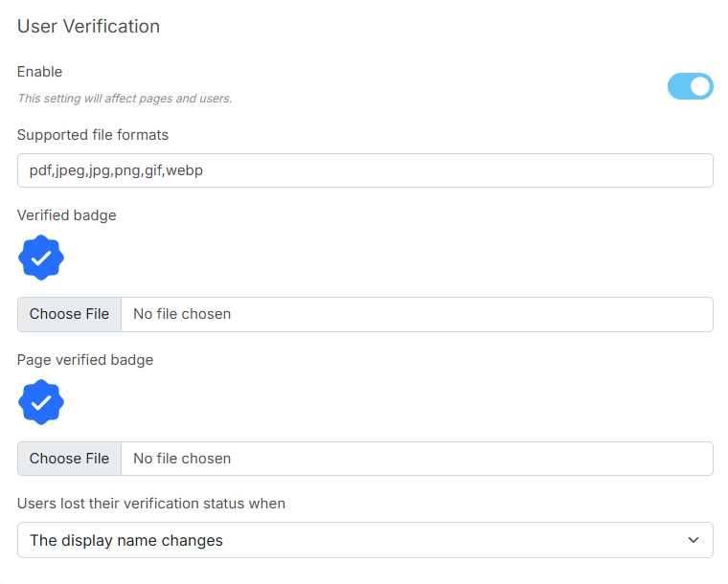The height and width of the screenshot is (584, 728).
Task: Click "Users lost their verification status when" label
Action: (x=151, y=504)
